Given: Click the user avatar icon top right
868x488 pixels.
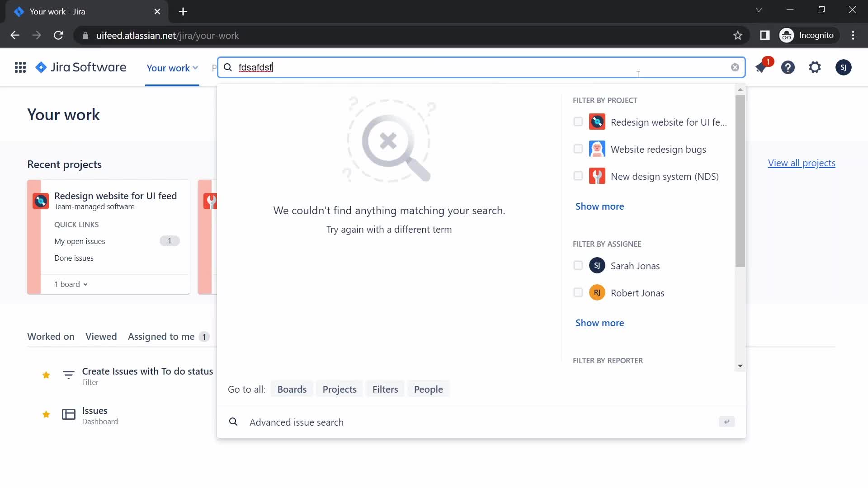Looking at the screenshot, I should [844, 67].
